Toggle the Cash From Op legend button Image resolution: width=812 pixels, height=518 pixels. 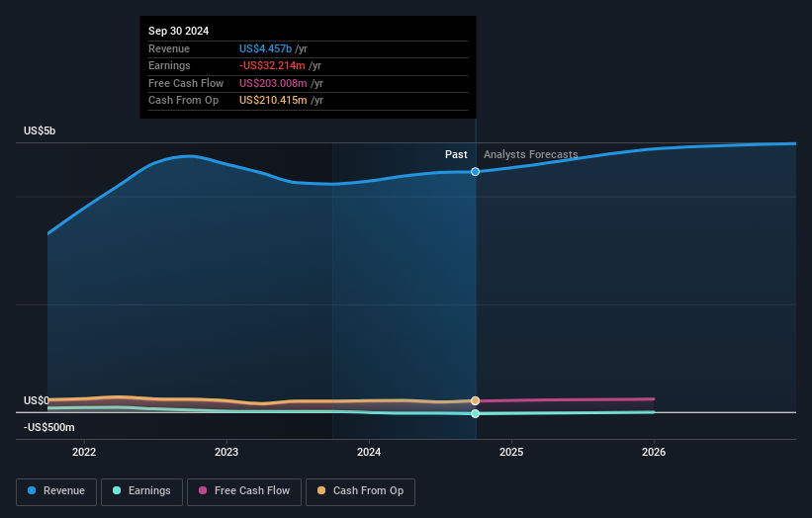point(360,491)
